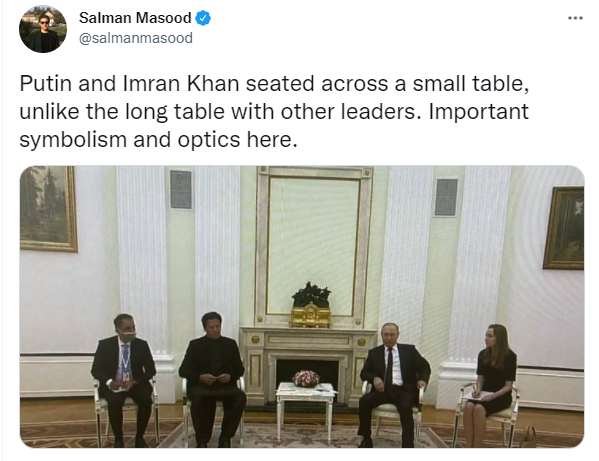The image size is (599, 461).
Task: Open Salman Masood's round profile avatar
Action: click(43, 29)
